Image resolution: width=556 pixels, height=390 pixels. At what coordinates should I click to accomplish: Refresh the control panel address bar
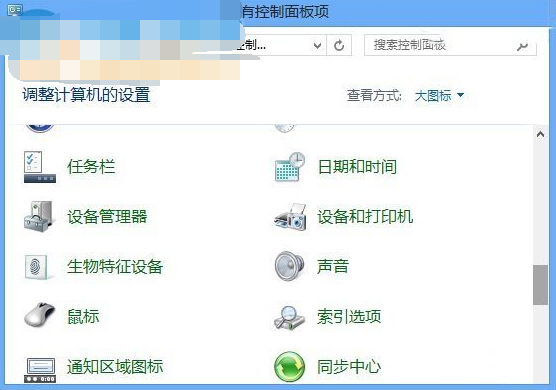(x=339, y=45)
